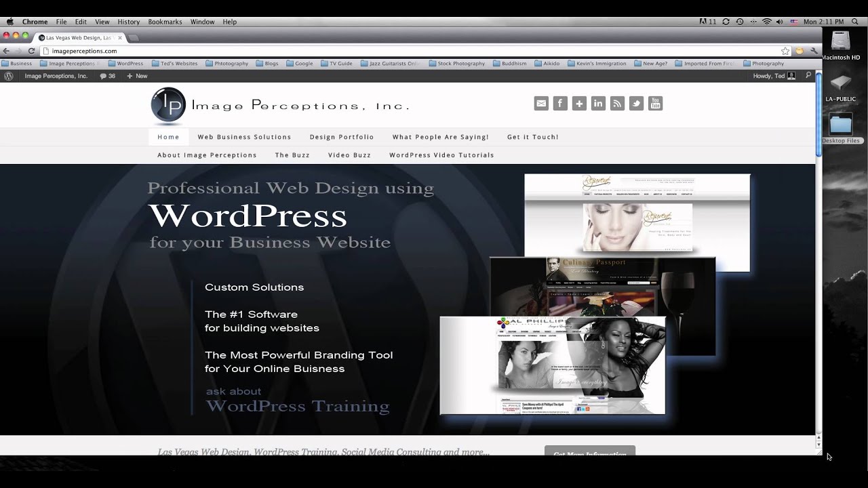Open the TV Guide bookmarks folder
Viewport: 868px width, 488px height.
tap(336, 64)
